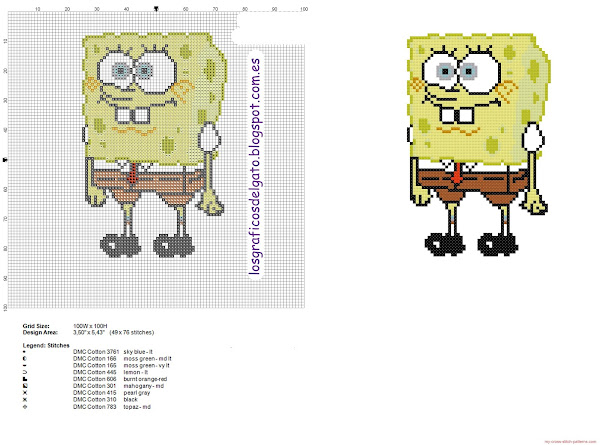Click 'lemon - lt' color name

click(136, 372)
